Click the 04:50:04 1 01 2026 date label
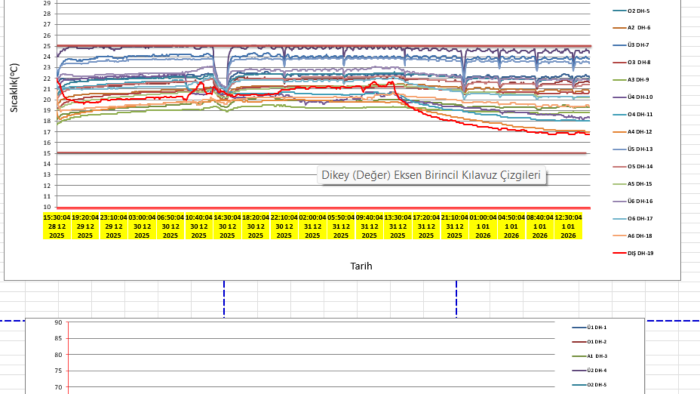The image size is (700, 394). point(511,226)
